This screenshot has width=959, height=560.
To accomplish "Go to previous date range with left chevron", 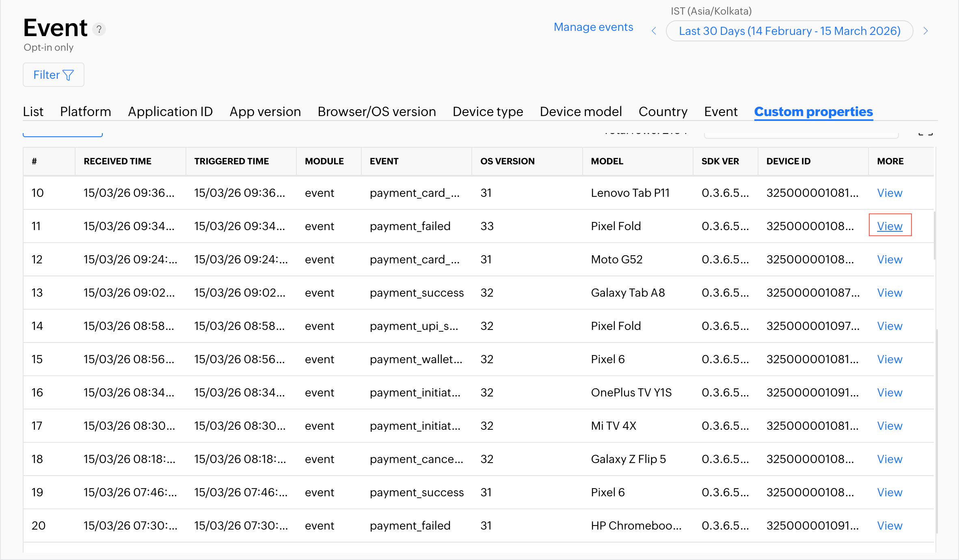I will click(x=654, y=31).
